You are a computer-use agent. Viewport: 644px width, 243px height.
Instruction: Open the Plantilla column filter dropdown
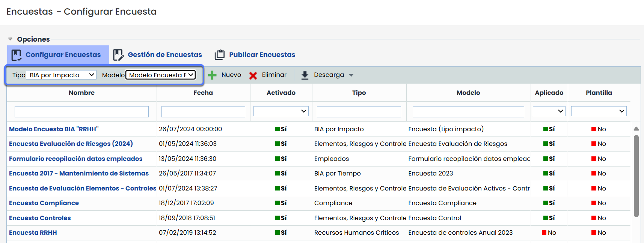(599, 111)
